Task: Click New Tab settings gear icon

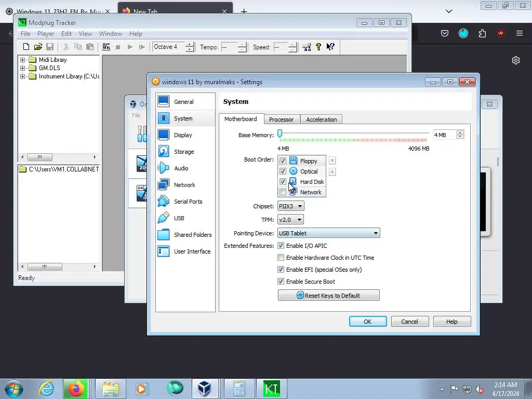Action: coord(516,60)
